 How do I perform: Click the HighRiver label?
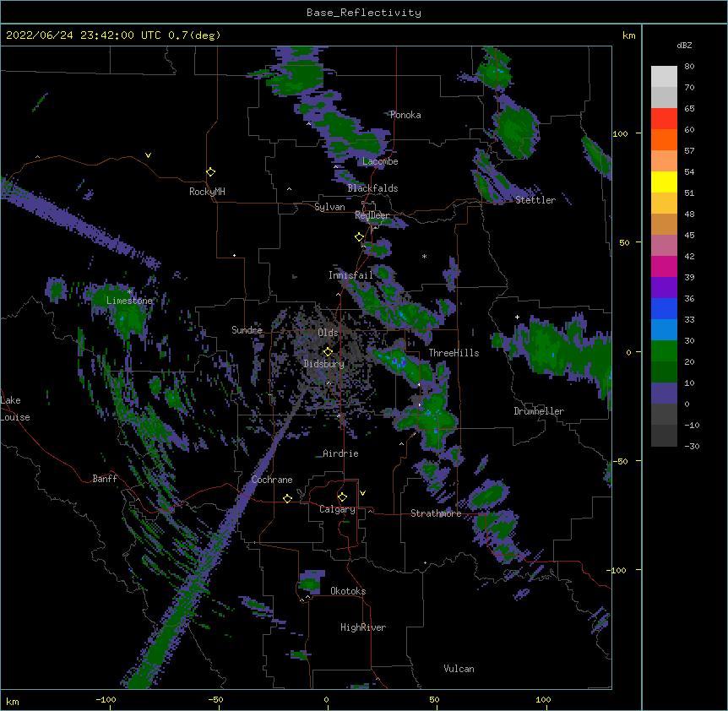[363, 627]
